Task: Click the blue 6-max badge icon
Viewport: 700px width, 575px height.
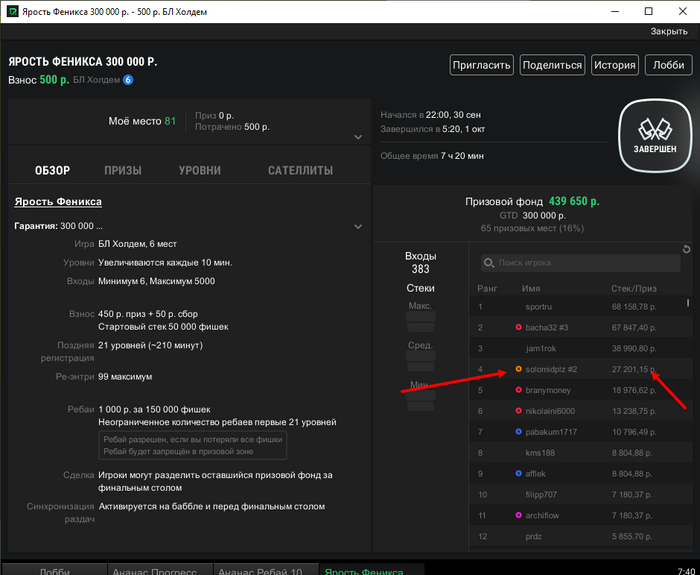Action: [x=128, y=80]
